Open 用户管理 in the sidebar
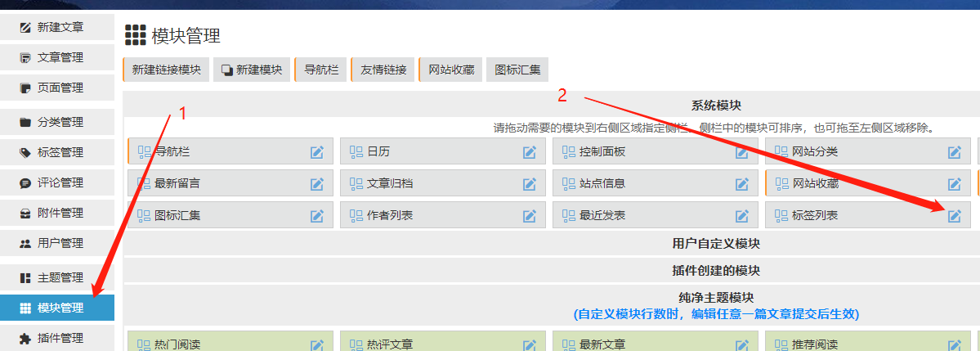 [x=57, y=243]
